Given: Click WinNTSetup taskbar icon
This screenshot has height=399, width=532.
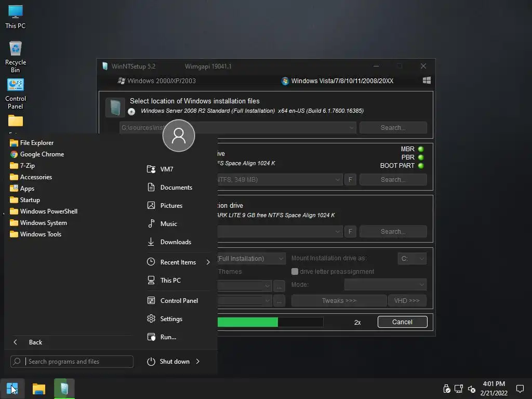Looking at the screenshot, I should click(x=64, y=389).
